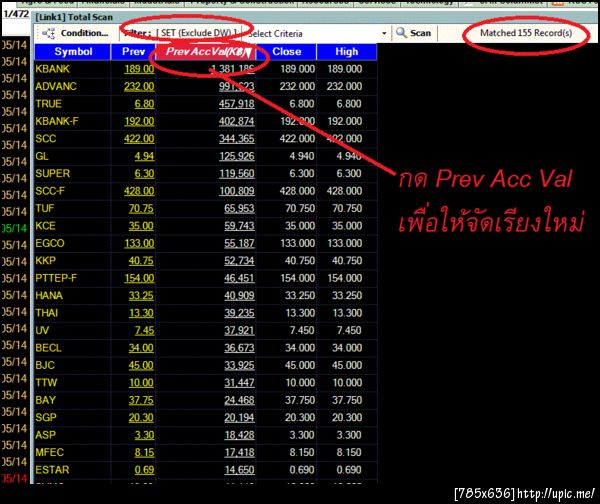This screenshot has height=504, width=600.
Task: Select the BAY symbol
Action: [x=46, y=400]
